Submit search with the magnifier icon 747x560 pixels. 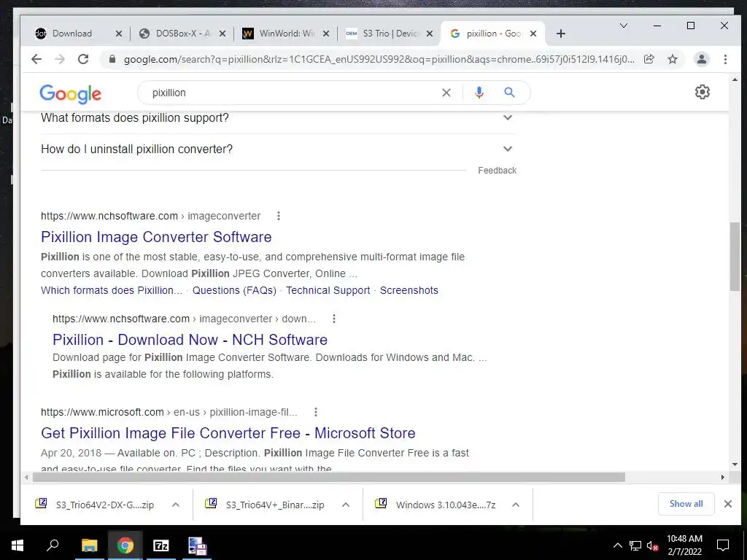tap(509, 93)
